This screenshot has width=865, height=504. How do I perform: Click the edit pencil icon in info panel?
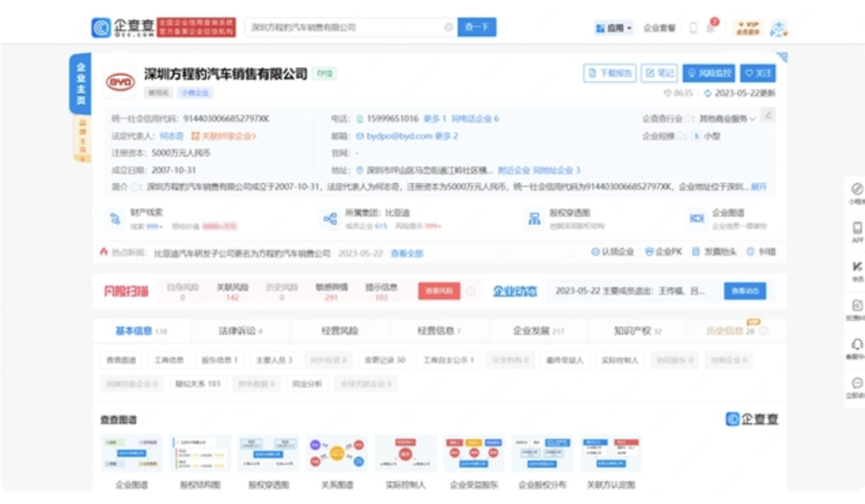[767, 115]
